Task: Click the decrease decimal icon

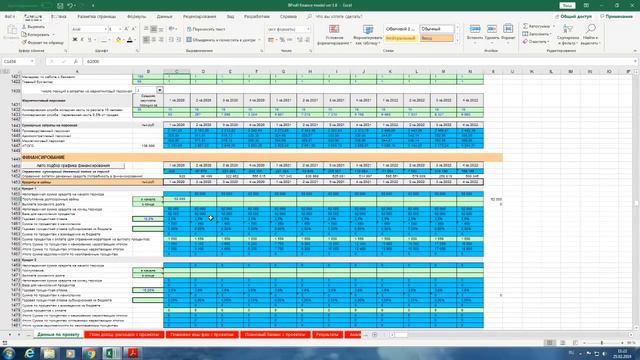Action: point(307,40)
